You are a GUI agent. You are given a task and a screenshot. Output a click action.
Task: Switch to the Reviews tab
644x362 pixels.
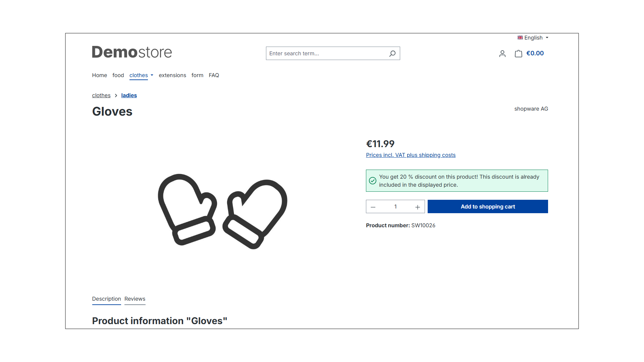click(x=135, y=299)
